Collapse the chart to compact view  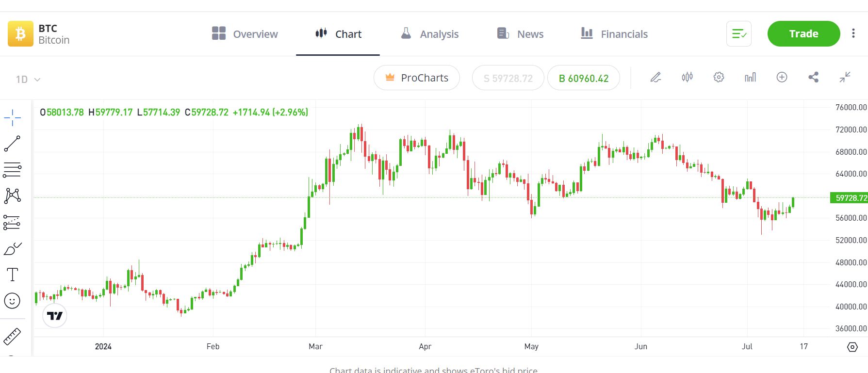[x=845, y=77]
